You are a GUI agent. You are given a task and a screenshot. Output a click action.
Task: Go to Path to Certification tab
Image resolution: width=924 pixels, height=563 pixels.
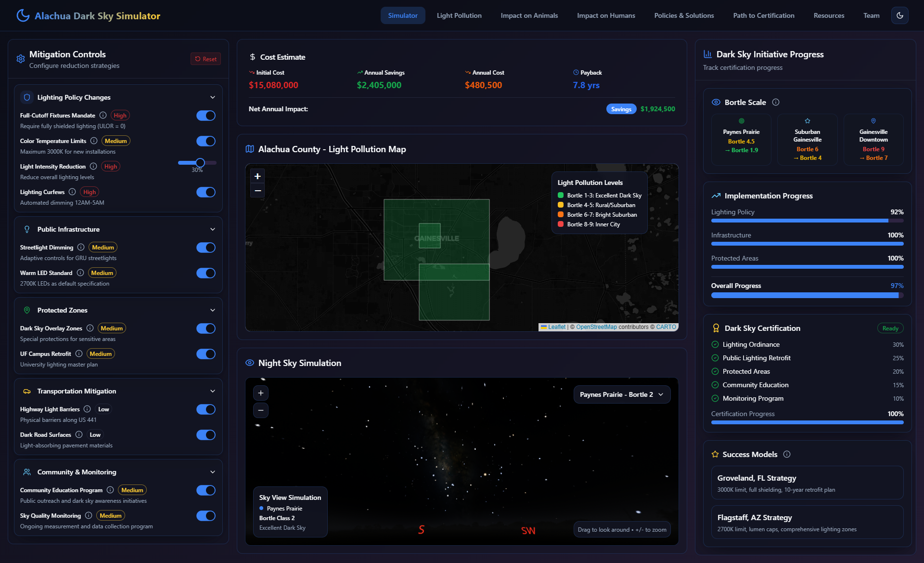point(763,15)
